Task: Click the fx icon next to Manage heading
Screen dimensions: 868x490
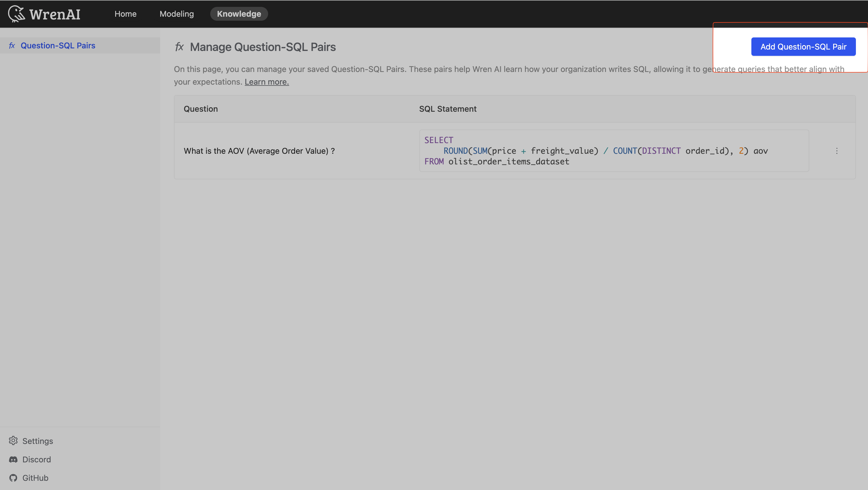Action: click(x=179, y=47)
